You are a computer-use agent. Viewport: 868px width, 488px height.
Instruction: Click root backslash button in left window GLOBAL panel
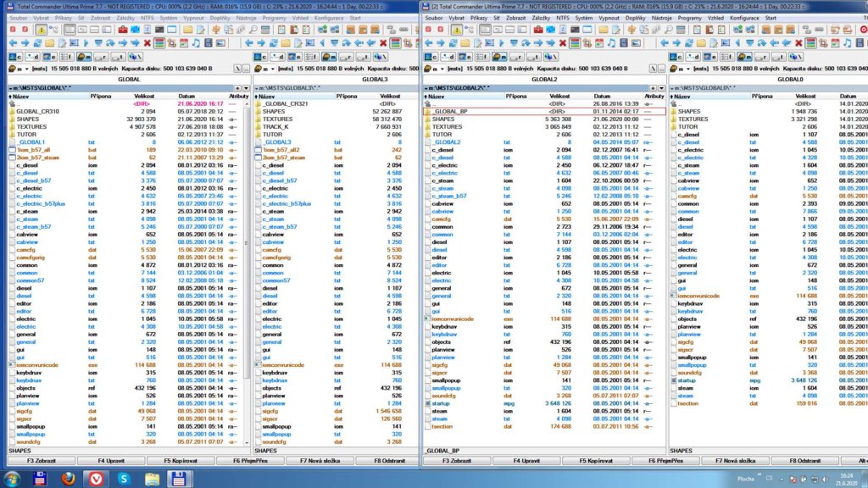pyautogui.click(x=237, y=69)
